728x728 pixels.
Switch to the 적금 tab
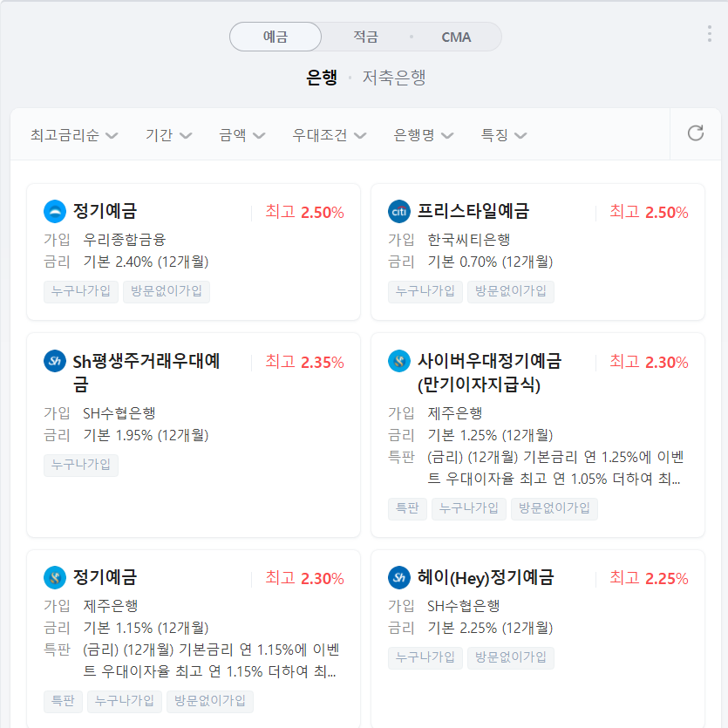pyautogui.click(x=366, y=37)
